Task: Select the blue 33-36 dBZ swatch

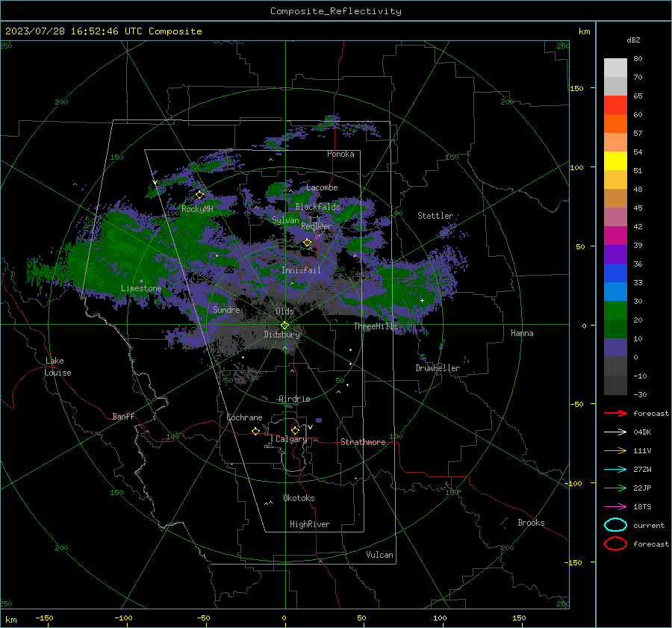Action: [x=615, y=273]
